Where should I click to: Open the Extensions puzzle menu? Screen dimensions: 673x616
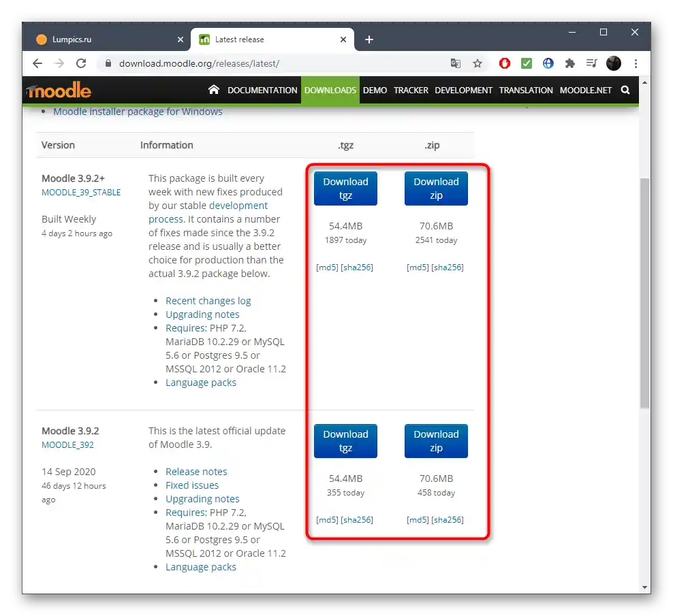click(x=570, y=63)
